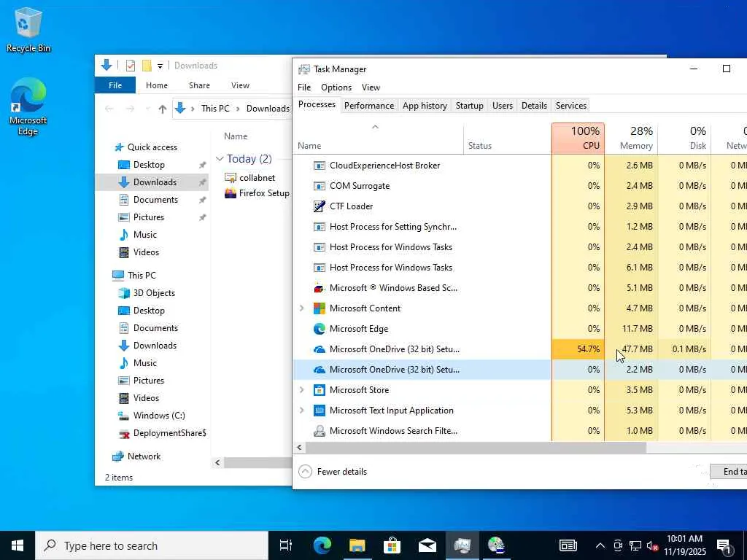Open Edge from the taskbar
747x560 pixels.
[x=322, y=545]
